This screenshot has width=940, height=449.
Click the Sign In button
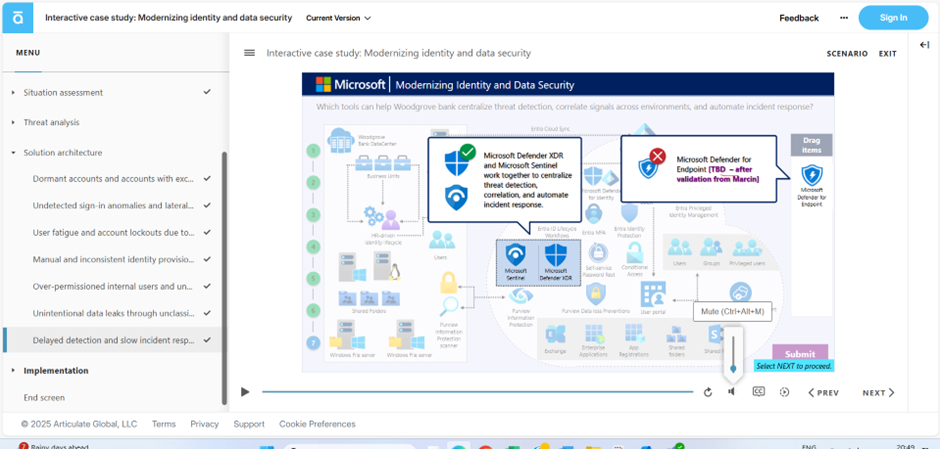pyautogui.click(x=893, y=18)
